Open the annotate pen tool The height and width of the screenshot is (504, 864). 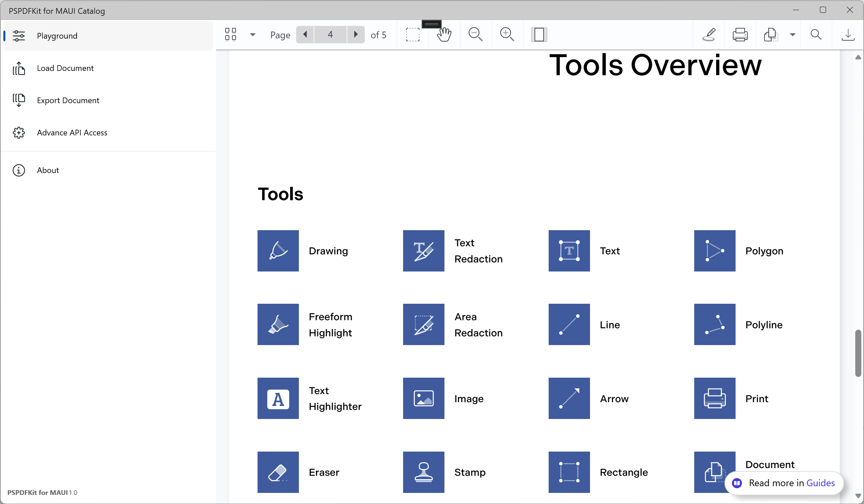coord(709,35)
